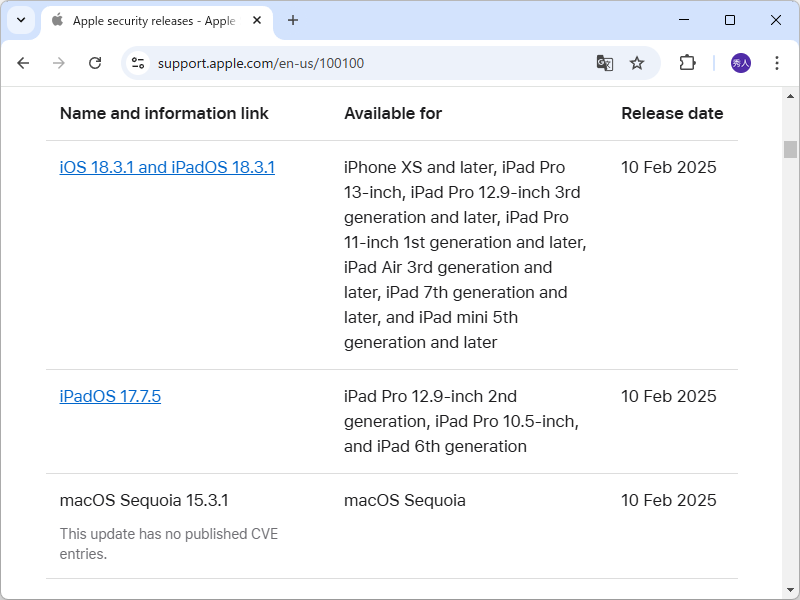Go forward to the next page

tap(59, 62)
